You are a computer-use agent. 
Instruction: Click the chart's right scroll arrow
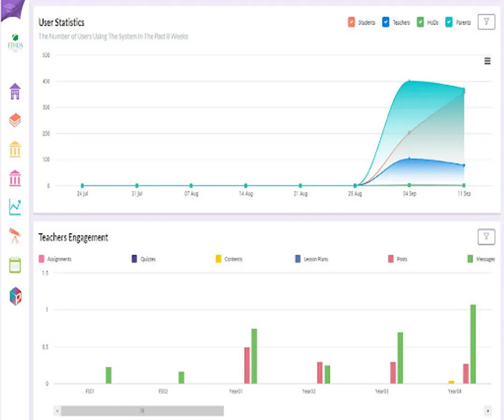(x=488, y=411)
